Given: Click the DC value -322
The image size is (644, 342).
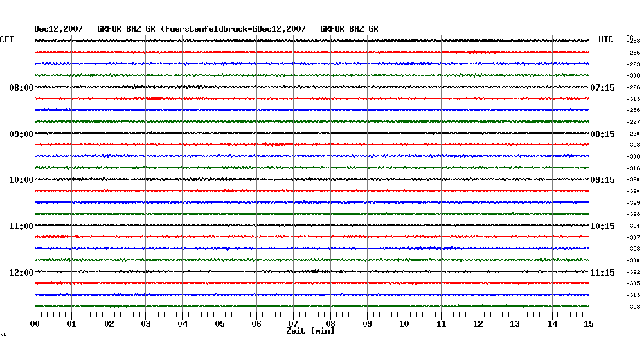Looking at the screenshot, I should (x=634, y=272).
